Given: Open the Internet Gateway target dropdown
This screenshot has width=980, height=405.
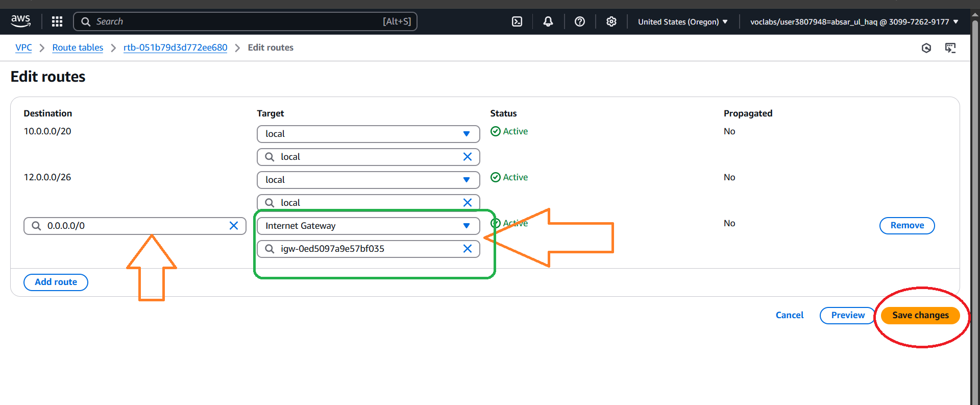Looking at the screenshot, I should (368, 226).
